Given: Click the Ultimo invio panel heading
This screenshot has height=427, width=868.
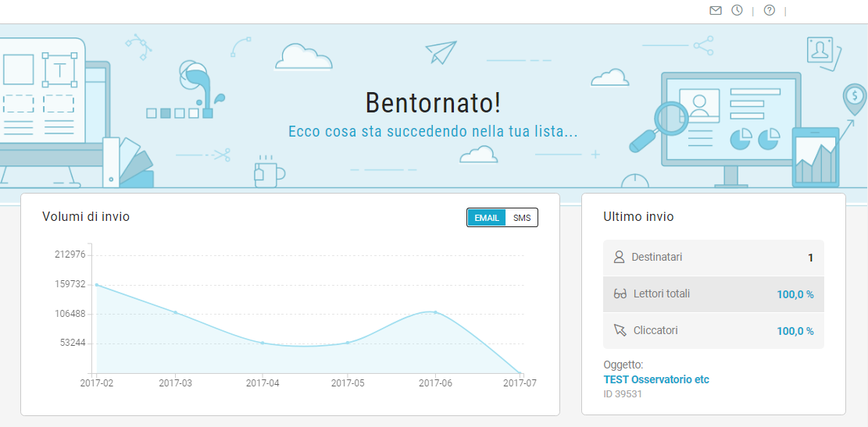Looking at the screenshot, I should (x=638, y=217).
